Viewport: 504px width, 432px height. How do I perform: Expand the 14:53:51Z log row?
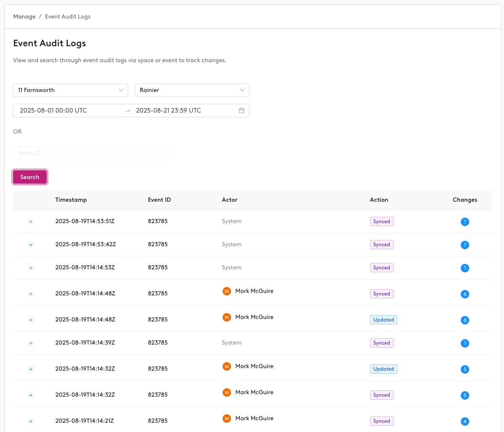(x=31, y=222)
